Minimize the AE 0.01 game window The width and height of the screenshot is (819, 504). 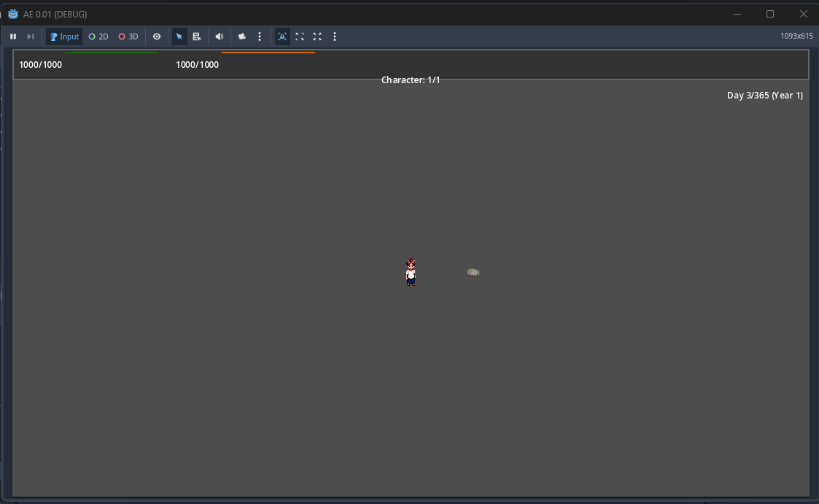coord(737,14)
